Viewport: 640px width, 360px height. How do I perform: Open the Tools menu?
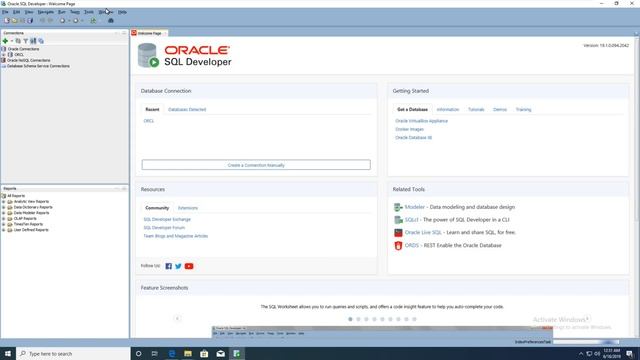(89, 12)
